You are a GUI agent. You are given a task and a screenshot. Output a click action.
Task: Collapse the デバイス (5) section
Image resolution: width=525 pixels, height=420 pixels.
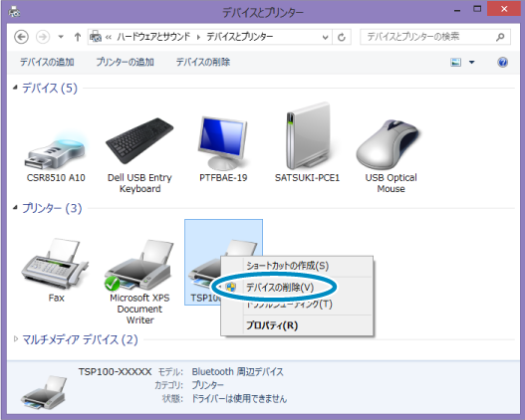coord(15,88)
